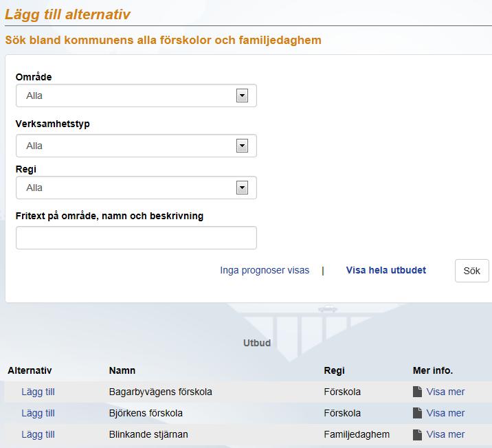Click the Inga prognoser visas link
This screenshot has height=448, width=492.
(x=265, y=270)
